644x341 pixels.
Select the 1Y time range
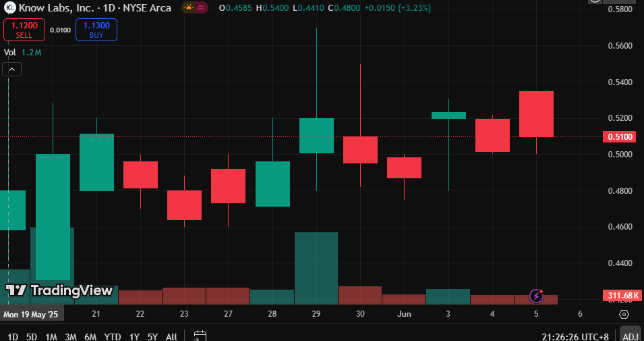tap(134, 337)
